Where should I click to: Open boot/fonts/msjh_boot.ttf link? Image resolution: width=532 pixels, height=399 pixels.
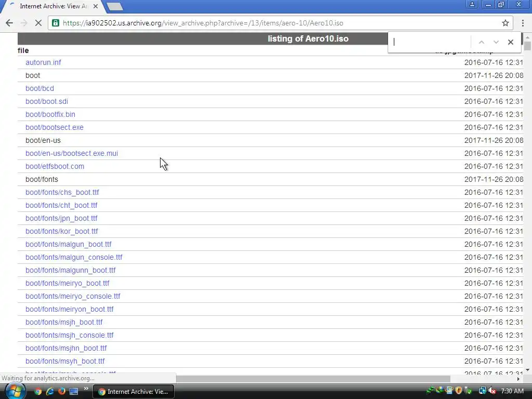(64, 322)
